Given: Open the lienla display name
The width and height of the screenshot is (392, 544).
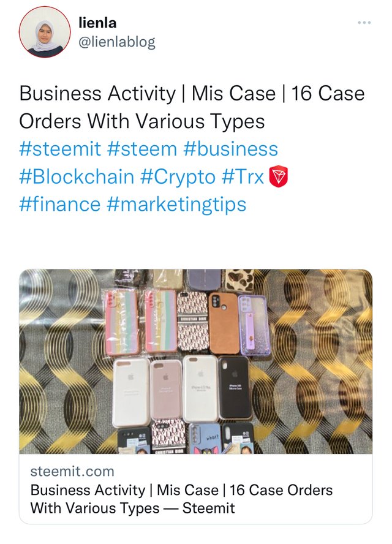Looking at the screenshot, I should (x=97, y=23).
